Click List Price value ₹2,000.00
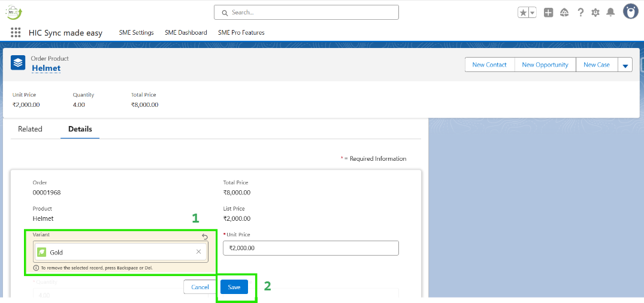 point(237,218)
